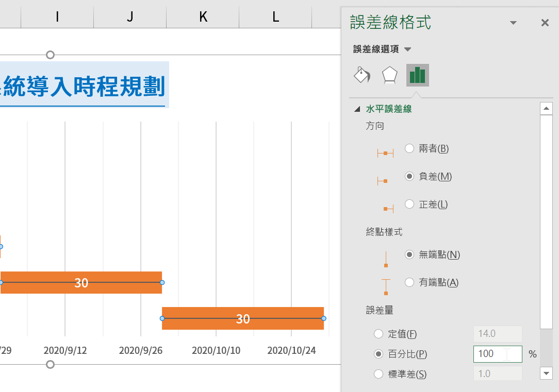The width and height of the screenshot is (559, 392).
Task: Select the 百分比(P) error amount option
Action: [378, 354]
